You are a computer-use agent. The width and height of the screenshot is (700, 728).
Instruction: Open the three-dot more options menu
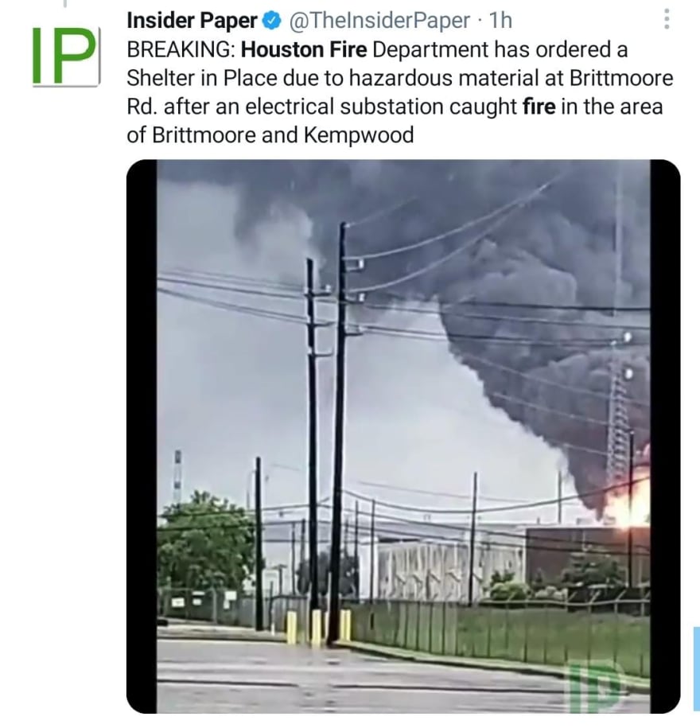pyautogui.click(x=667, y=18)
